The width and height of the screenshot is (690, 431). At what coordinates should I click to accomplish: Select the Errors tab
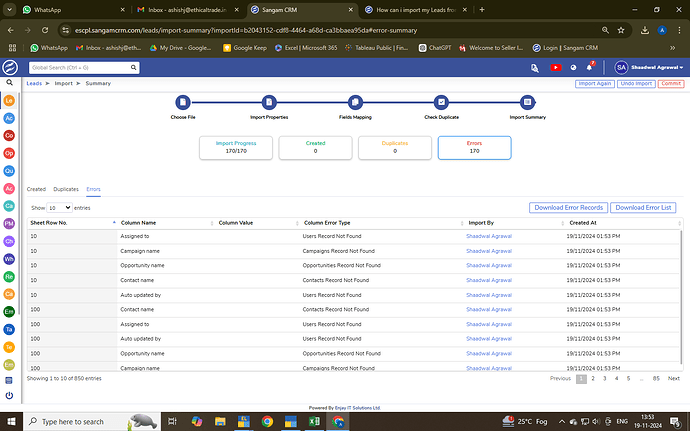click(x=93, y=189)
